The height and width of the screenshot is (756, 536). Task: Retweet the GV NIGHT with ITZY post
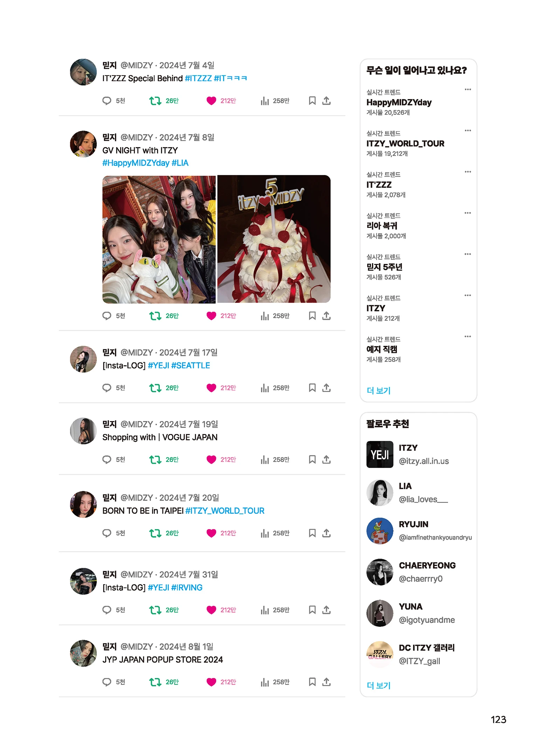[x=155, y=316]
